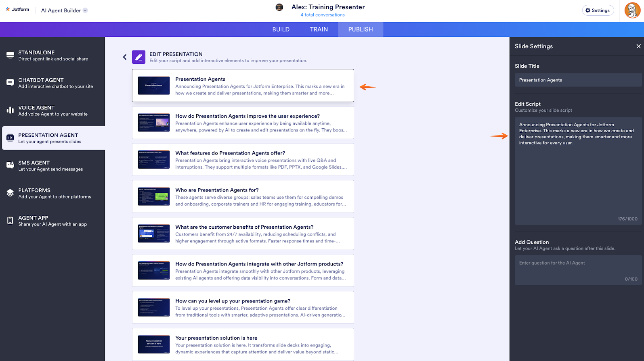Viewport: 644px width, 361px height.
Task: Select 'How do Presentation Agents improve the user experience?'
Action: tap(248, 116)
